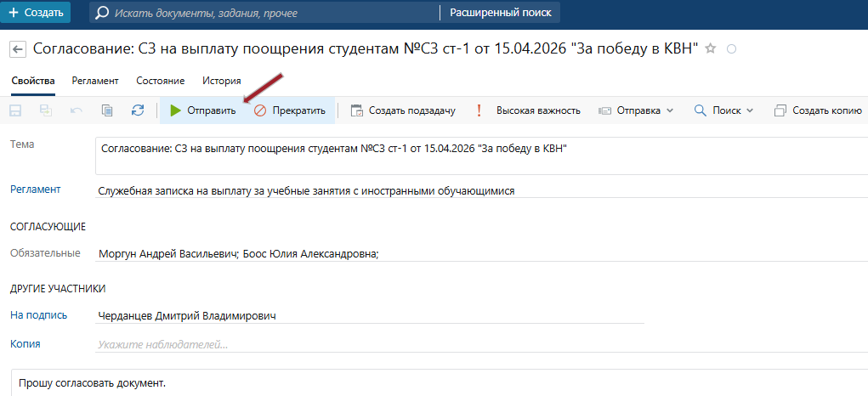Click the Копия observers input field
The image size is (868, 396).
click(370, 344)
